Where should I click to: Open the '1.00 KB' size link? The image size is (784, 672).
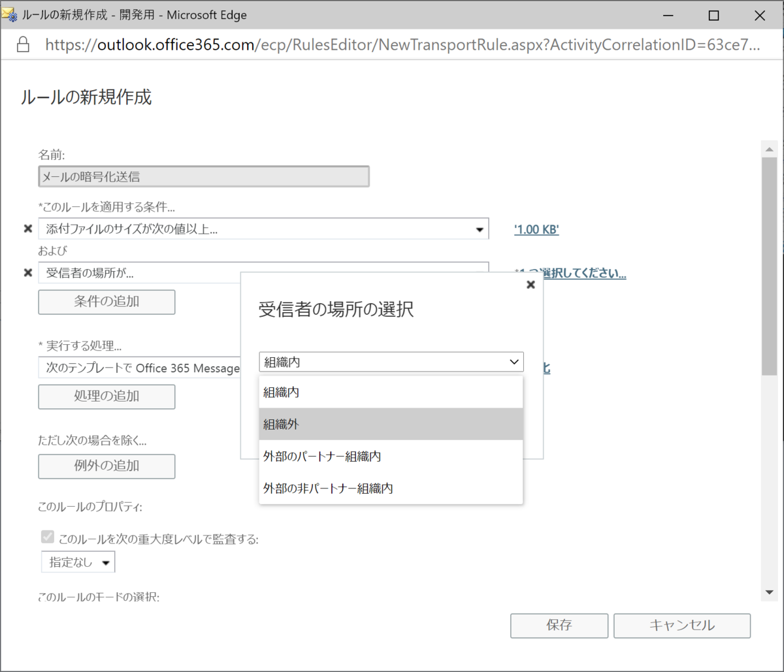tap(536, 229)
